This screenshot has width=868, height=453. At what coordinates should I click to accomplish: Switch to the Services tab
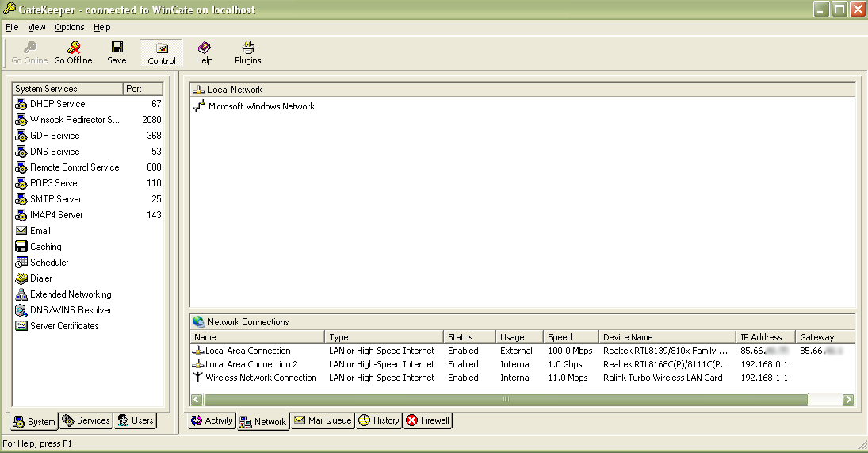(x=86, y=421)
